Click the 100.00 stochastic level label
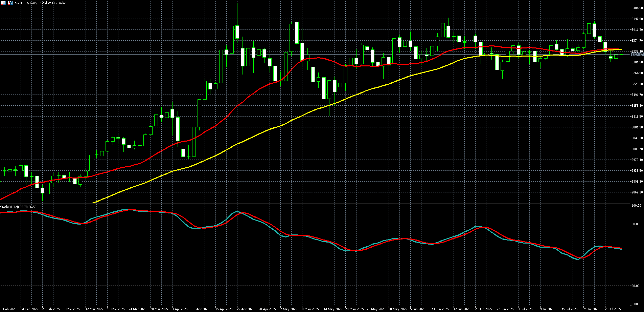 (x=636, y=206)
